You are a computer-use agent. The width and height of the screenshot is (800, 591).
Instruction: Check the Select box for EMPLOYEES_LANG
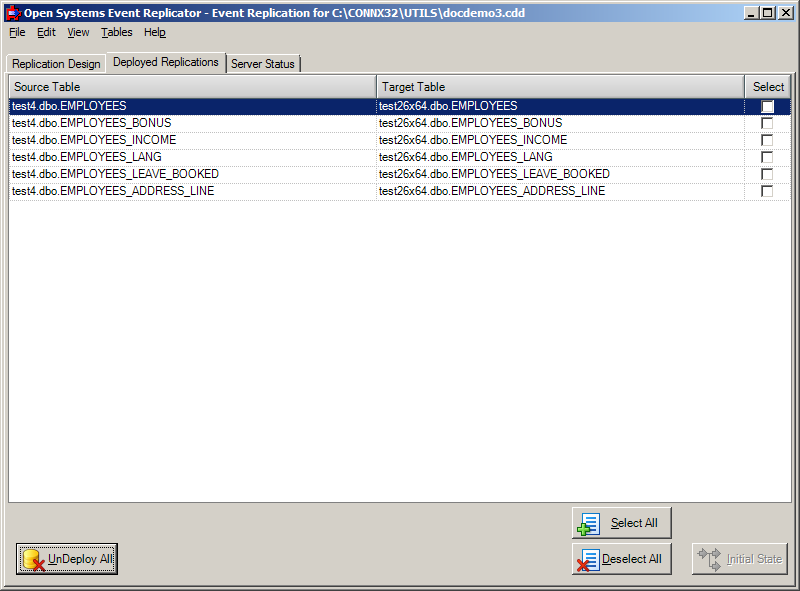click(767, 156)
